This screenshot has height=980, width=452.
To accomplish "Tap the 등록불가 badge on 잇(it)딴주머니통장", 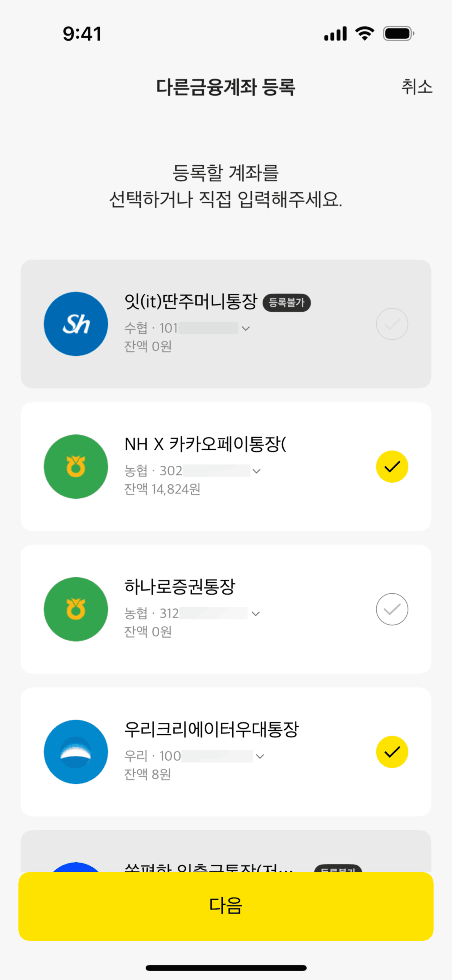I will pyautogui.click(x=286, y=303).
